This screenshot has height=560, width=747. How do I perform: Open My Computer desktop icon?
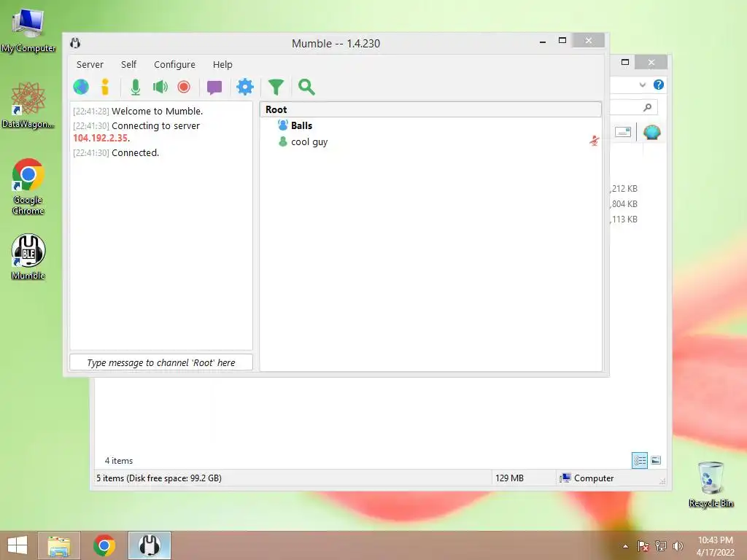[28, 30]
